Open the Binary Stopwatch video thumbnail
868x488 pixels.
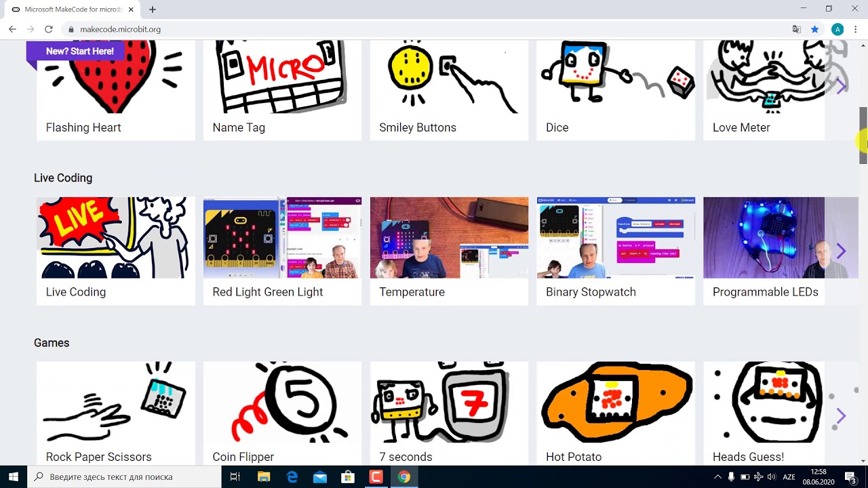pyautogui.click(x=616, y=237)
